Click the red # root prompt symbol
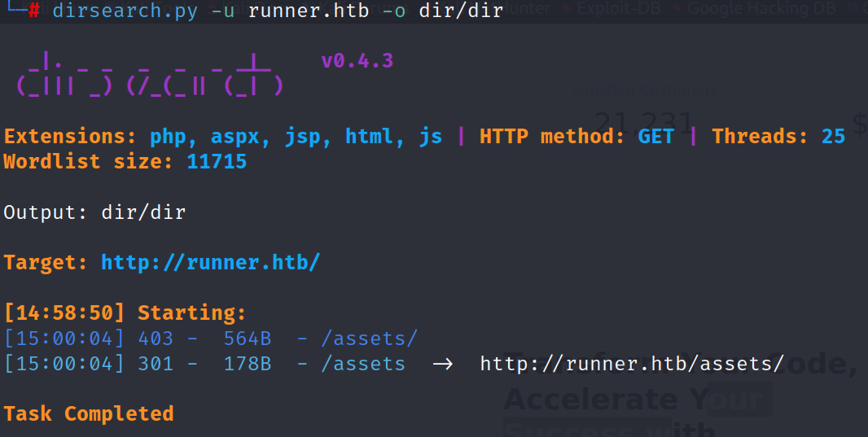 coord(33,11)
